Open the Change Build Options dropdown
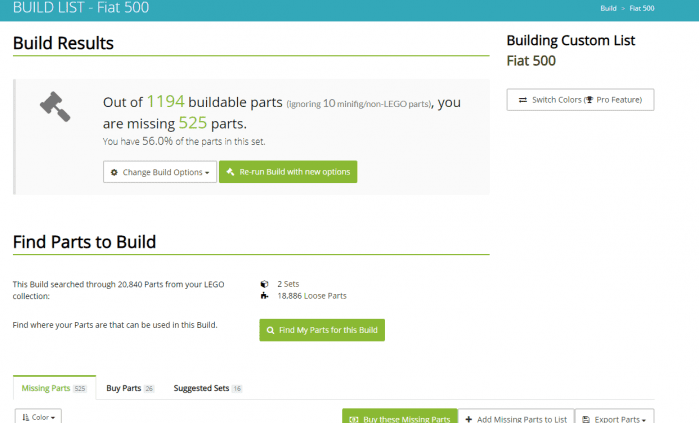 [160, 172]
